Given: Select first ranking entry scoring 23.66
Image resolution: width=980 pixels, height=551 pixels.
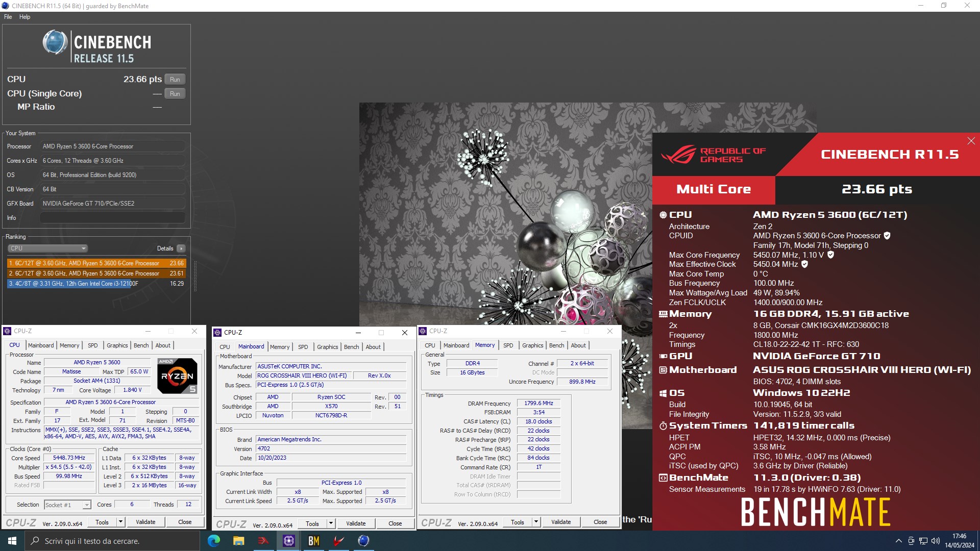Looking at the screenshot, I should 96,263.
